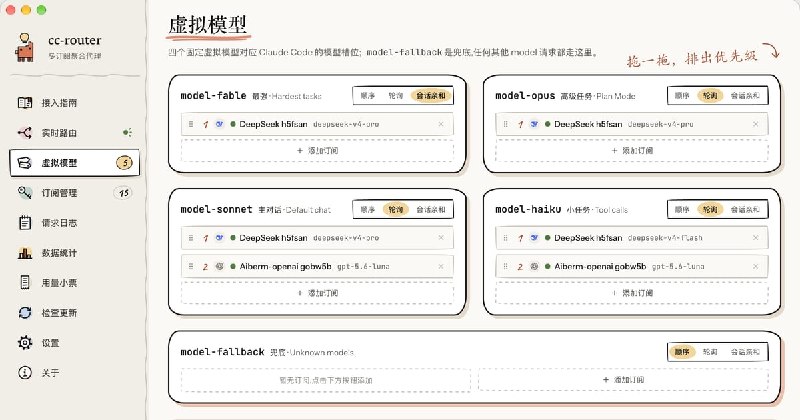This screenshot has height=420, width=800.
Task: Click the model-fable card title
Action: pos(213,96)
